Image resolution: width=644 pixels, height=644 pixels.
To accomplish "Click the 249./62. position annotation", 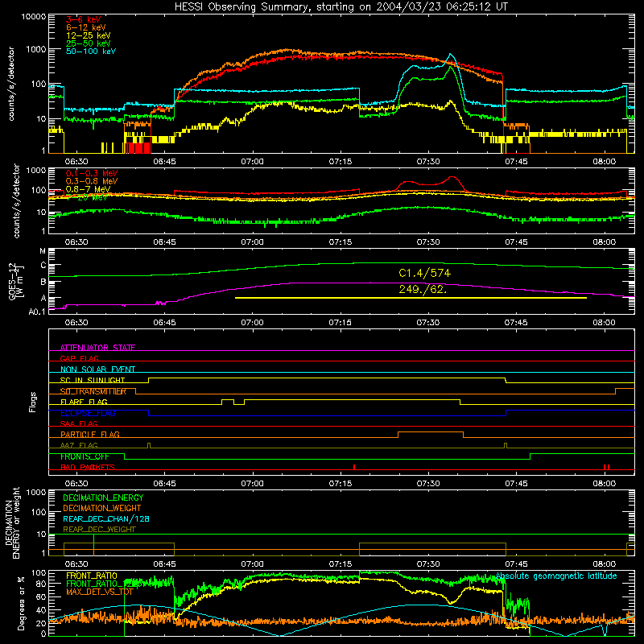I will click(423, 289).
